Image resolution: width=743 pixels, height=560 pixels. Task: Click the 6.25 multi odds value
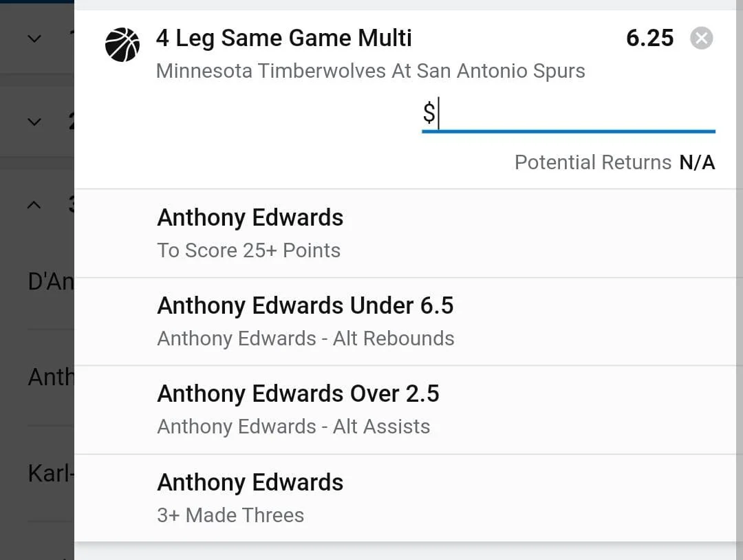[x=649, y=39]
